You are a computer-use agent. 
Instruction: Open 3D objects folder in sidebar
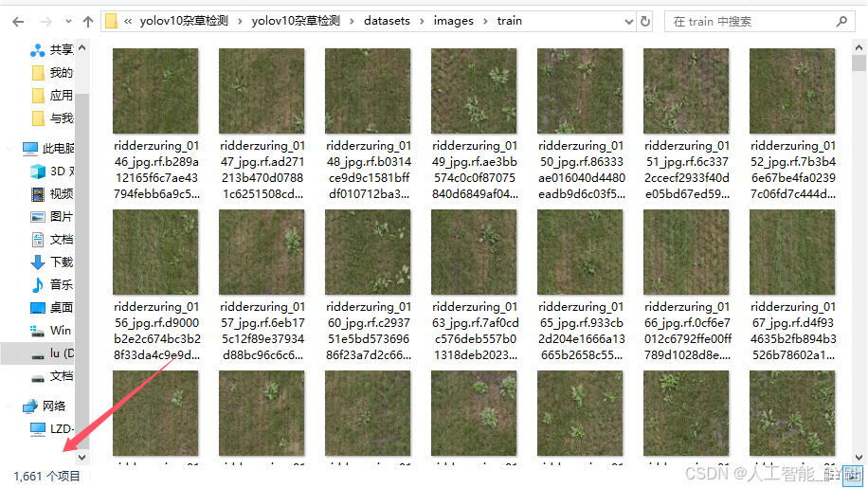coord(51,171)
